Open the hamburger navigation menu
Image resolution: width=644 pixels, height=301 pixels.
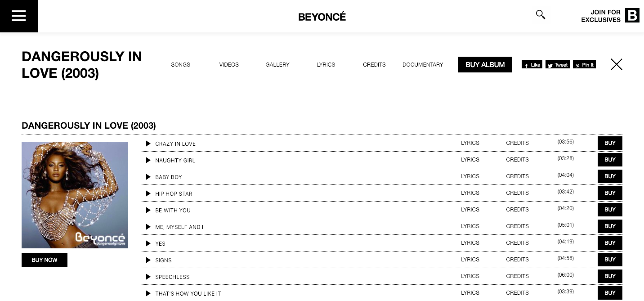(19, 16)
